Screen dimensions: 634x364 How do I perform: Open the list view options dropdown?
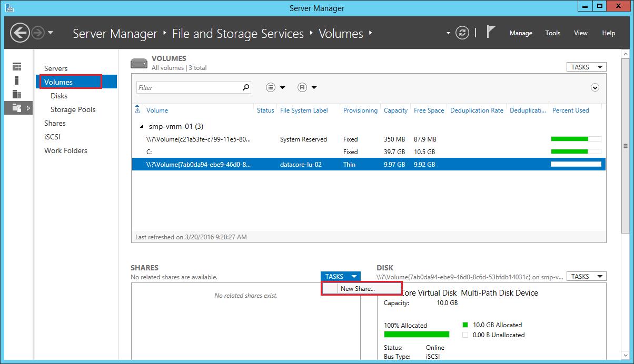click(275, 88)
